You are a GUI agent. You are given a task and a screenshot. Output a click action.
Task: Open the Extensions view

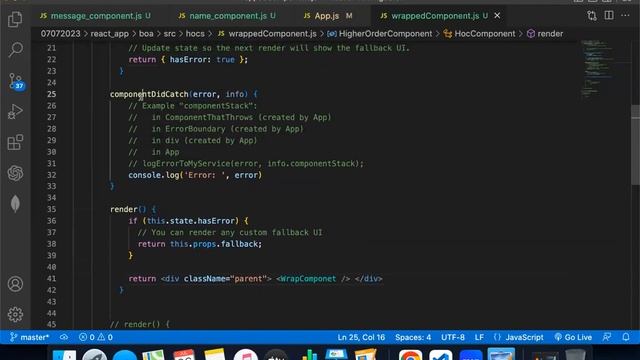[x=15, y=142]
